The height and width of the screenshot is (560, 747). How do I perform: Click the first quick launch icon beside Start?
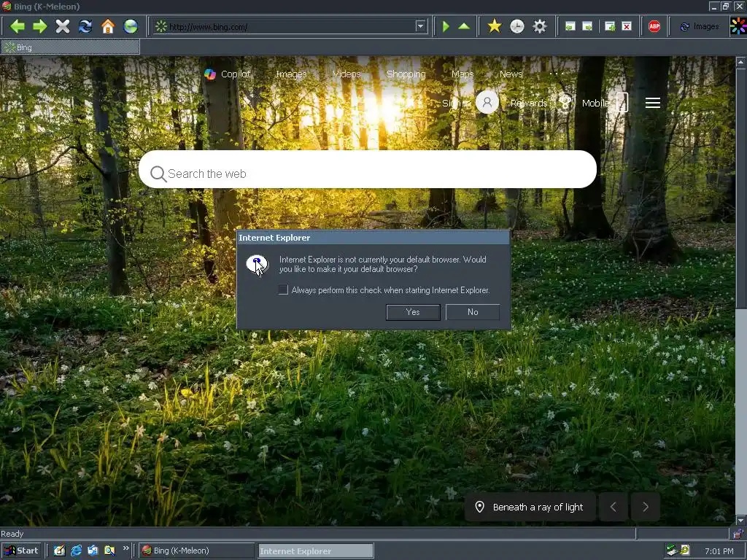point(59,551)
